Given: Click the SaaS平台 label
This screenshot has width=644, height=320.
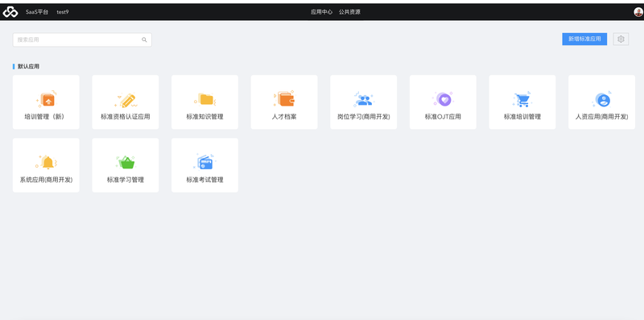Looking at the screenshot, I should click(37, 12).
